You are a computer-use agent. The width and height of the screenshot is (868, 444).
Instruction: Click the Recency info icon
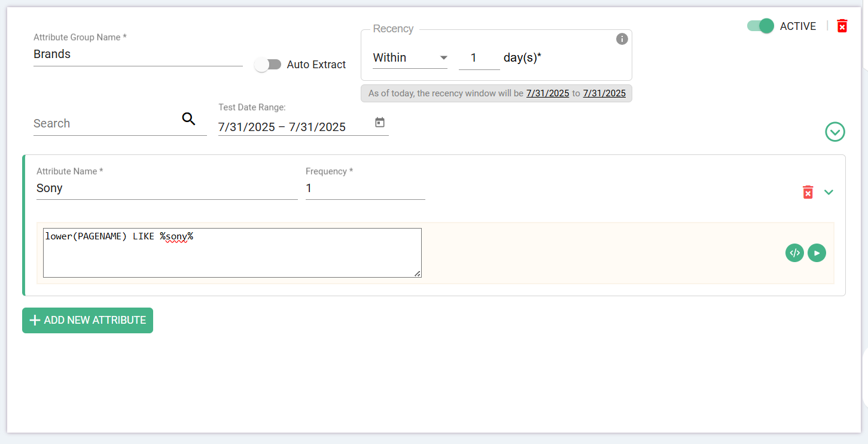622,39
